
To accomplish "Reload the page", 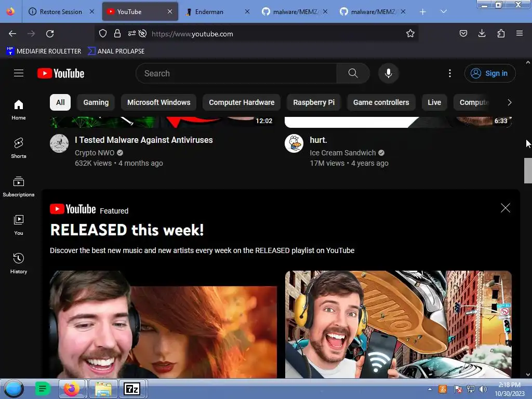I will [x=50, y=34].
